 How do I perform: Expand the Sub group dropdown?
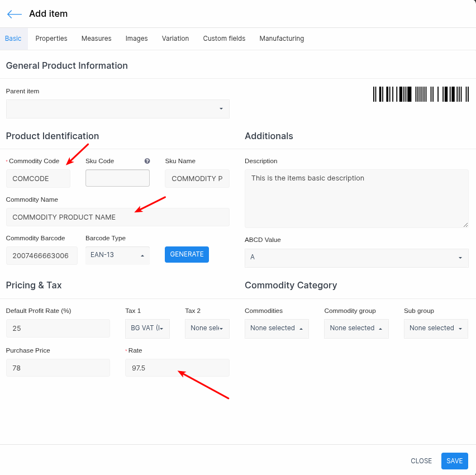436,329
